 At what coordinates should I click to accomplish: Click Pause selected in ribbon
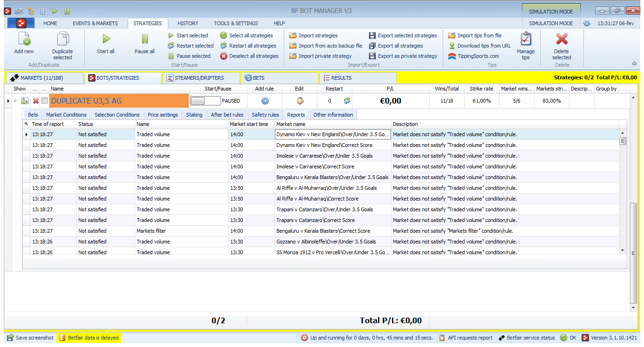(x=189, y=56)
